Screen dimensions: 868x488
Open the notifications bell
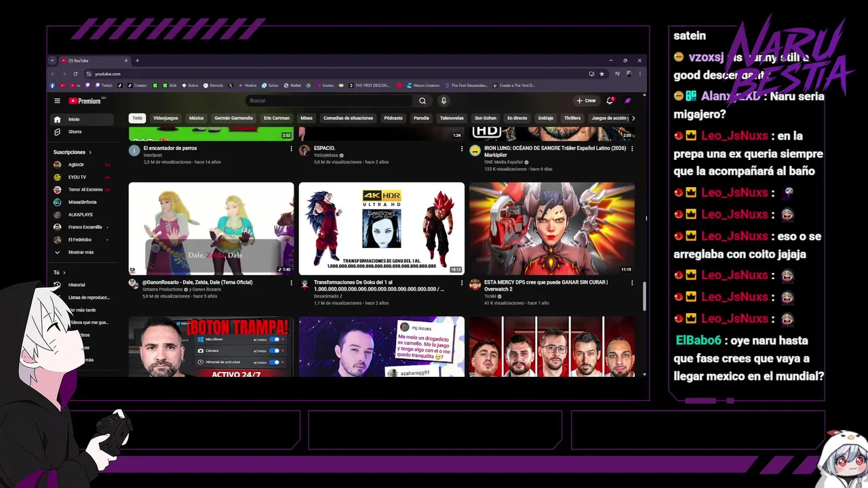[610, 100]
